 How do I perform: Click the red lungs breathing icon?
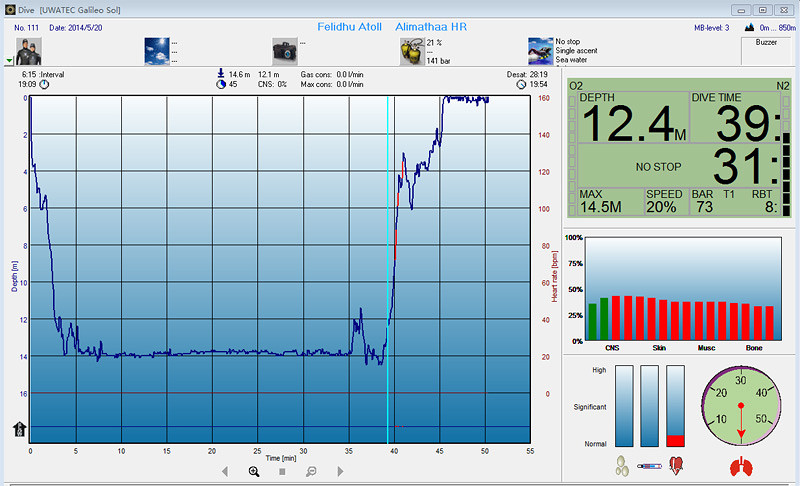[741, 467]
